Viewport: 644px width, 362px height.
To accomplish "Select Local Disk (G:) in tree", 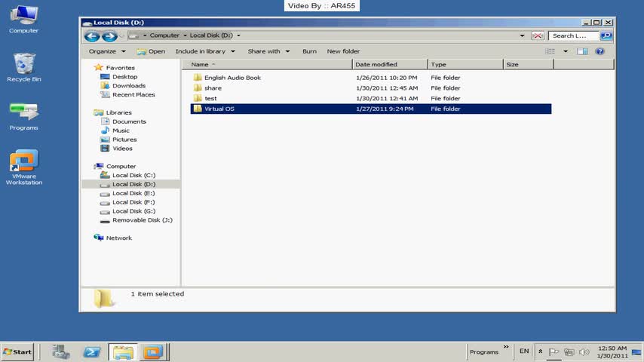I will click(x=133, y=211).
